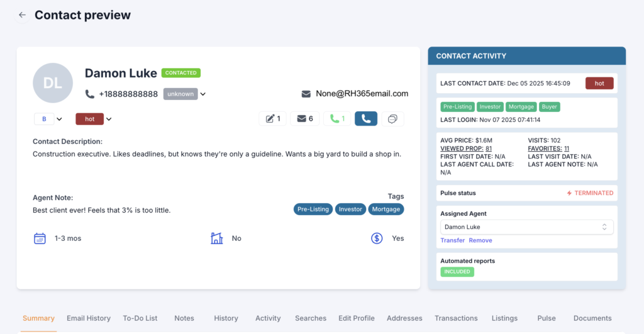This screenshot has height=334, width=644.
Task: Click the green Mortgage tag in Contact Activity
Action: click(521, 107)
